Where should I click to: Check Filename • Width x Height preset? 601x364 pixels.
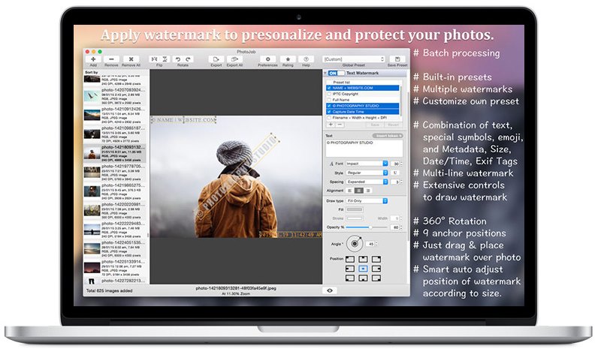(329, 118)
